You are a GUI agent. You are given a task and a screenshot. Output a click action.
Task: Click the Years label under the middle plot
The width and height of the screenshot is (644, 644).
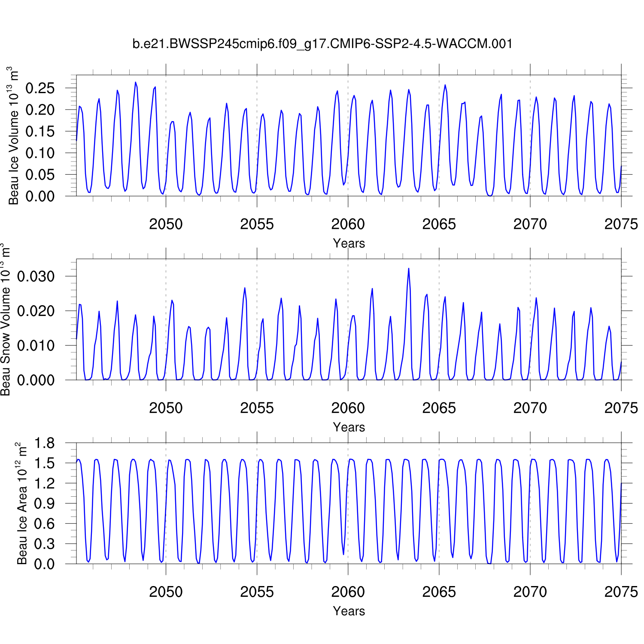349,427
